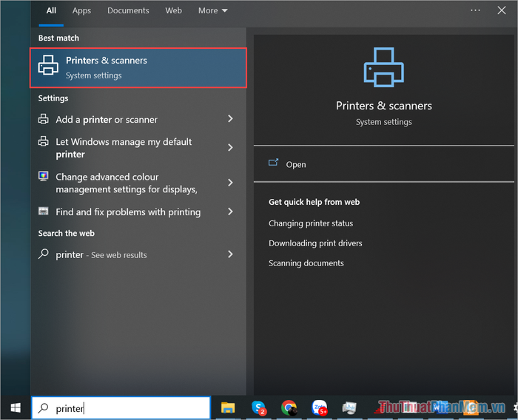Open the monitor app icon on taskbar
This screenshot has height=420, width=518.
pos(349,407)
